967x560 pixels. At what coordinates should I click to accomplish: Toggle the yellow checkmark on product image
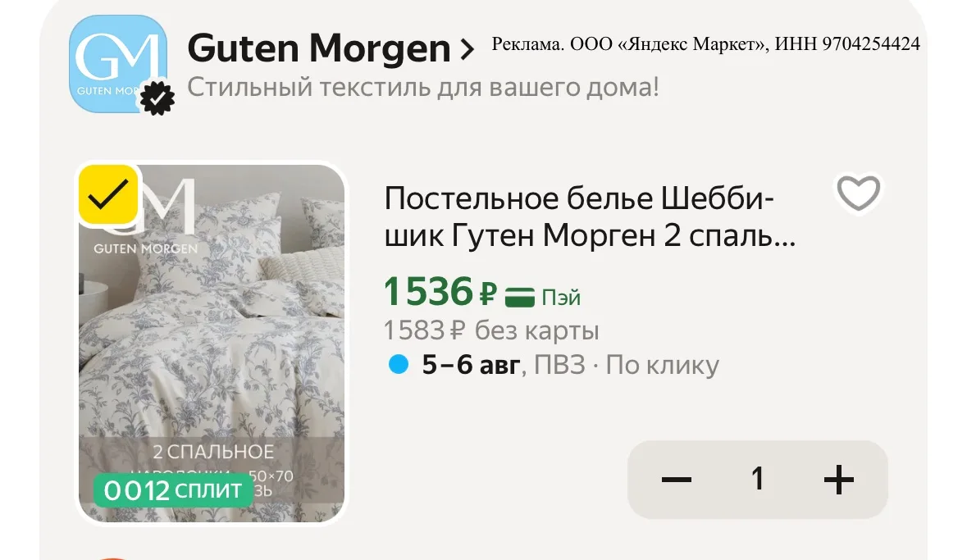108,194
